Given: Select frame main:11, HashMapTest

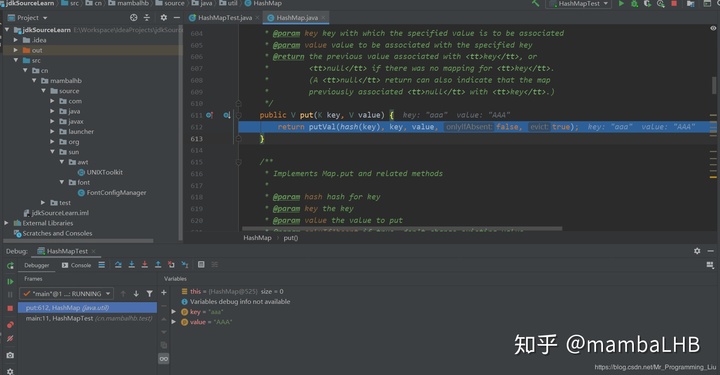Looking at the screenshot, I should pos(87,318).
